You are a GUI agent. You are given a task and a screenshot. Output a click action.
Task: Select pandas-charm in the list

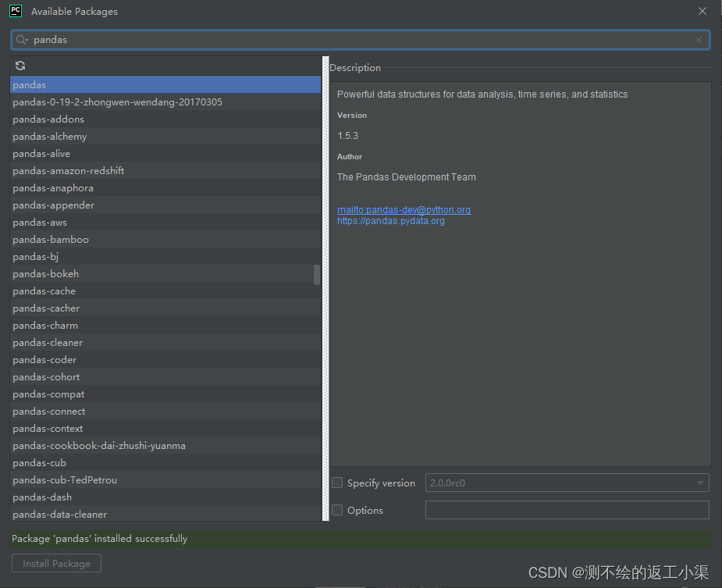165,326
